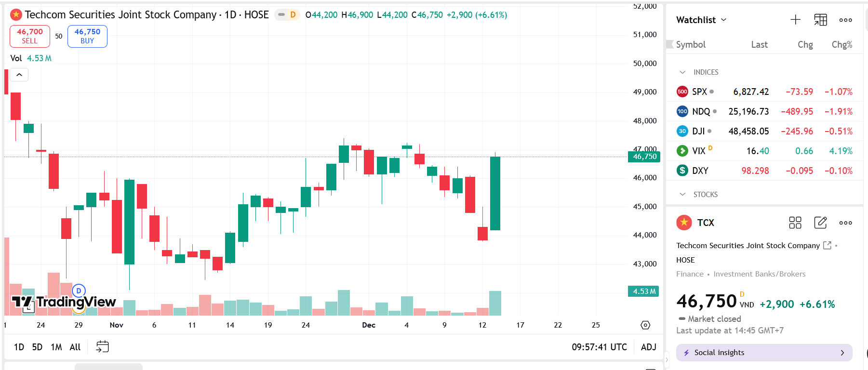Toggle the ADJ adjusted prices setting

[x=648, y=346]
